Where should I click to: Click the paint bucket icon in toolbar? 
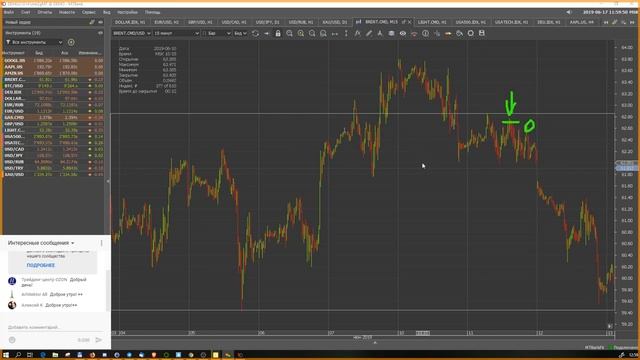click(460, 33)
